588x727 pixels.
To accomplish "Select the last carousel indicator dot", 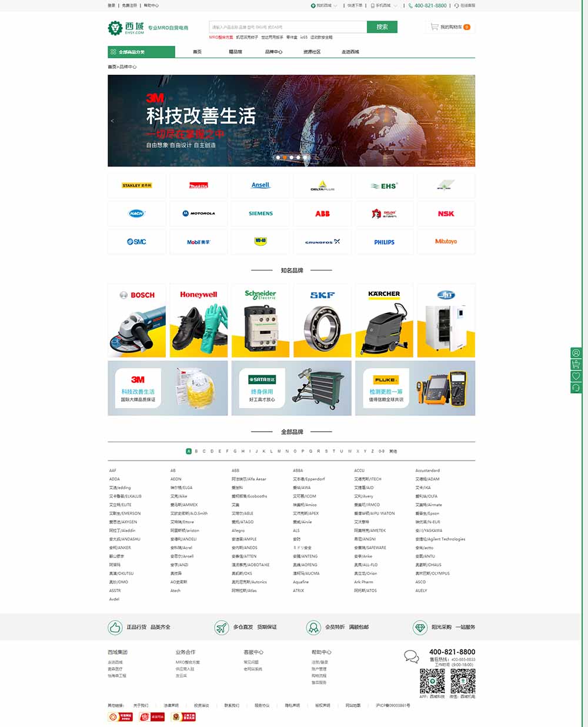I will coord(305,158).
